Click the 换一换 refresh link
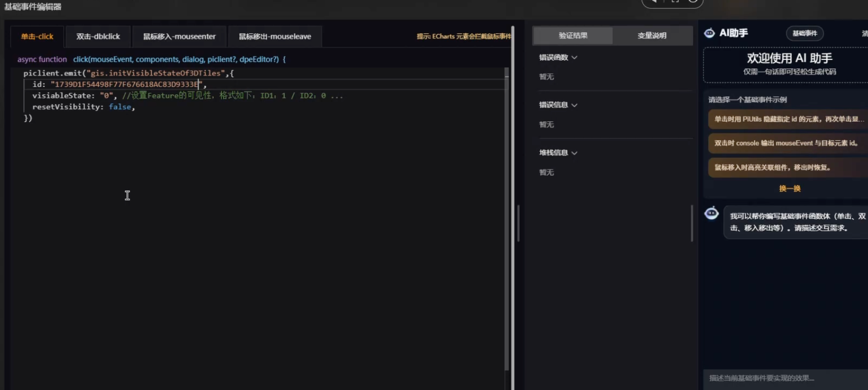Screen dimensions: 868x390 tap(790, 188)
